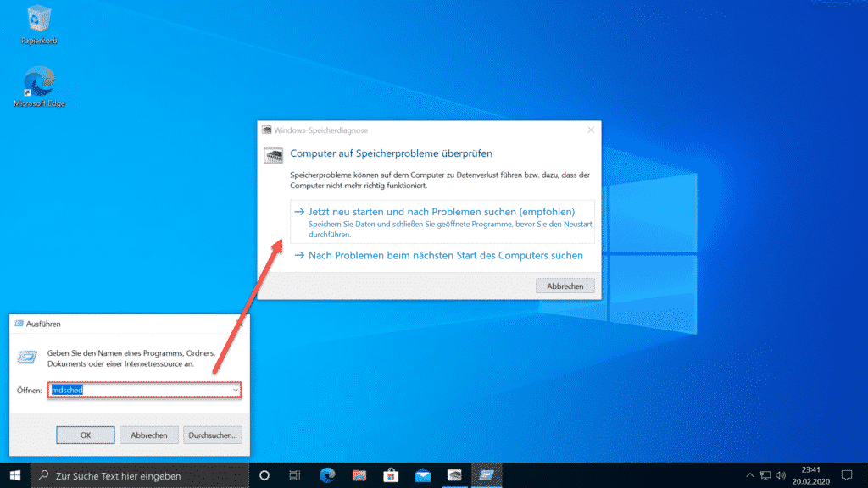Viewport: 868px width, 488px height.
Task: Click Abbrechen in Windows-Speicherdiagnose dialog
Action: point(565,286)
